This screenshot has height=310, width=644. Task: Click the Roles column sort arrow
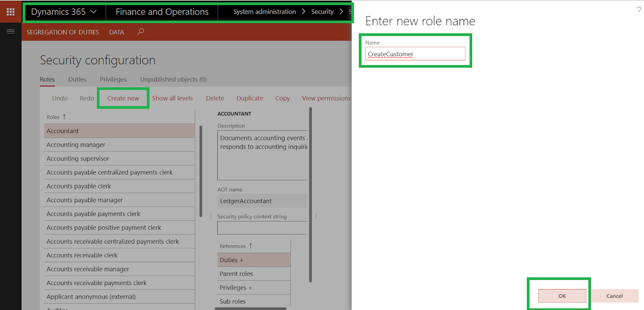click(x=64, y=117)
